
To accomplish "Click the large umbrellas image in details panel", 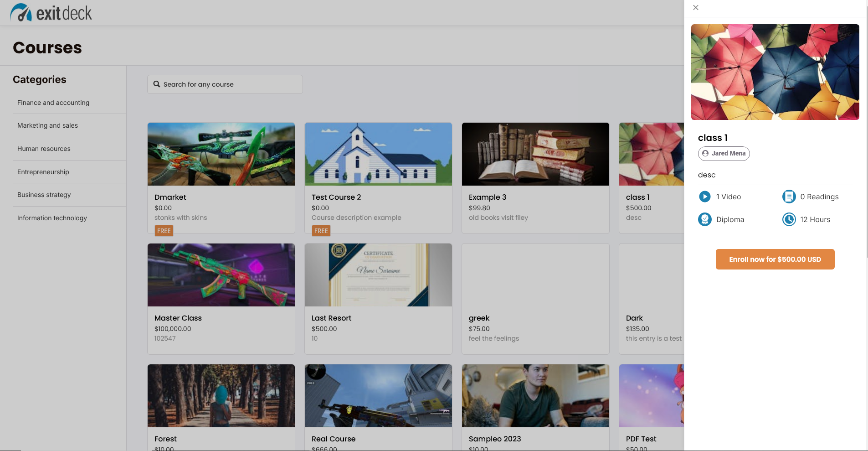I will point(775,72).
